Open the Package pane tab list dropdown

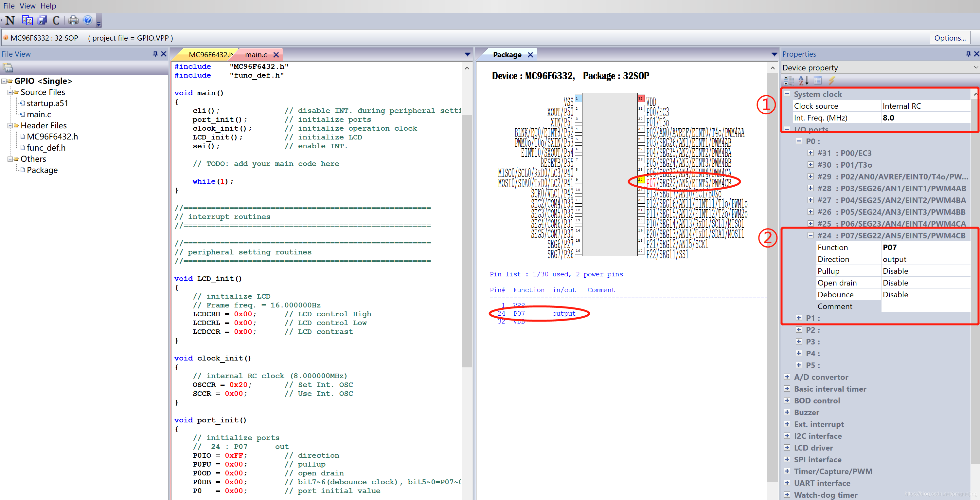774,54
